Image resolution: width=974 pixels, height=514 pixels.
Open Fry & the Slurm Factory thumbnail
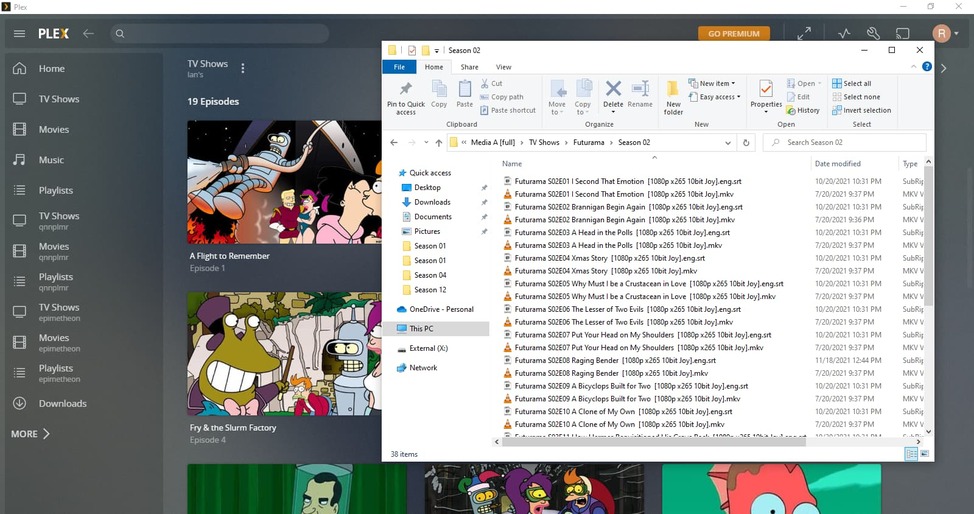(x=284, y=354)
